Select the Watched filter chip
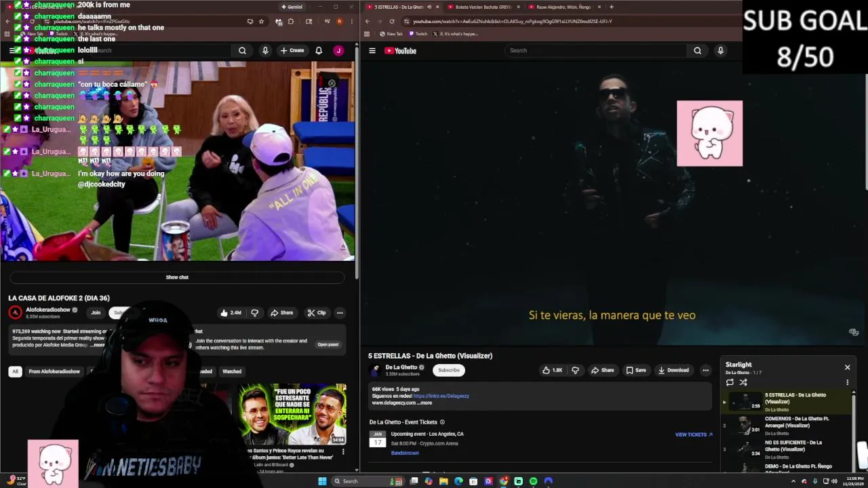This screenshot has width=868, height=488. 232,371
